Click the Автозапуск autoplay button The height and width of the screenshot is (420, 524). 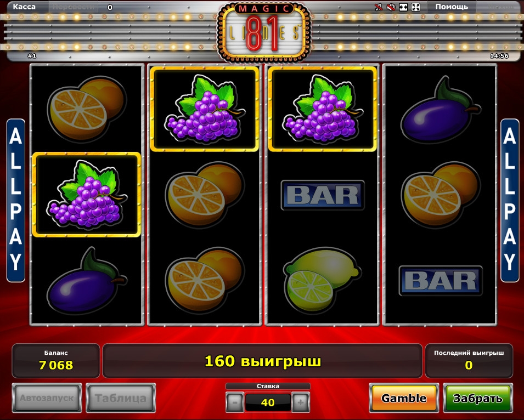(x=47, y=398)
